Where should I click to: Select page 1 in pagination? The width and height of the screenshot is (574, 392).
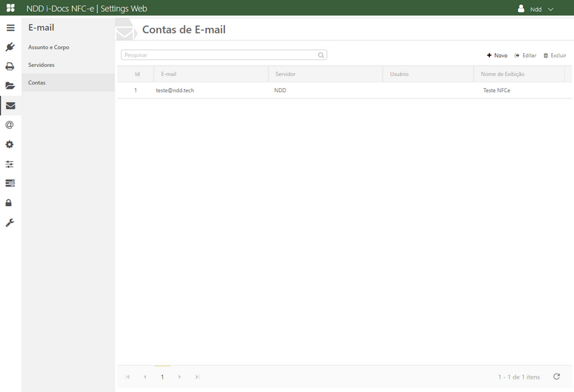[162, 377]
